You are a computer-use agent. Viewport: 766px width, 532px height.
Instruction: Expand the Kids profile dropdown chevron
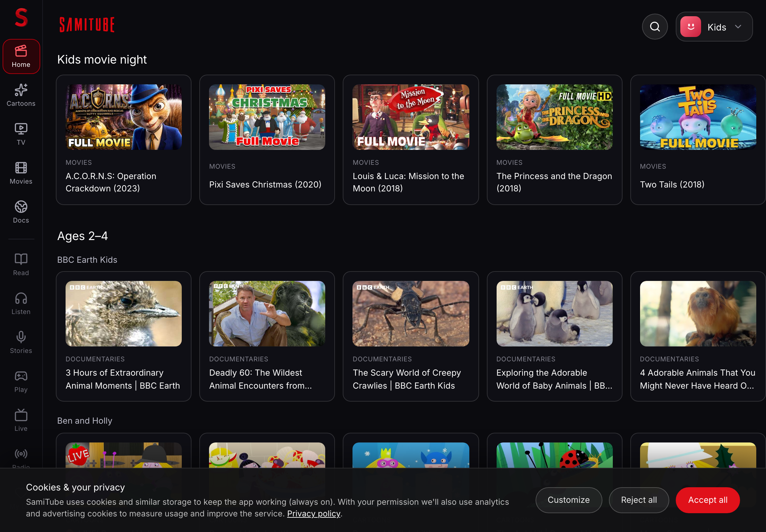pyautogui.click(x=738, y=27)
